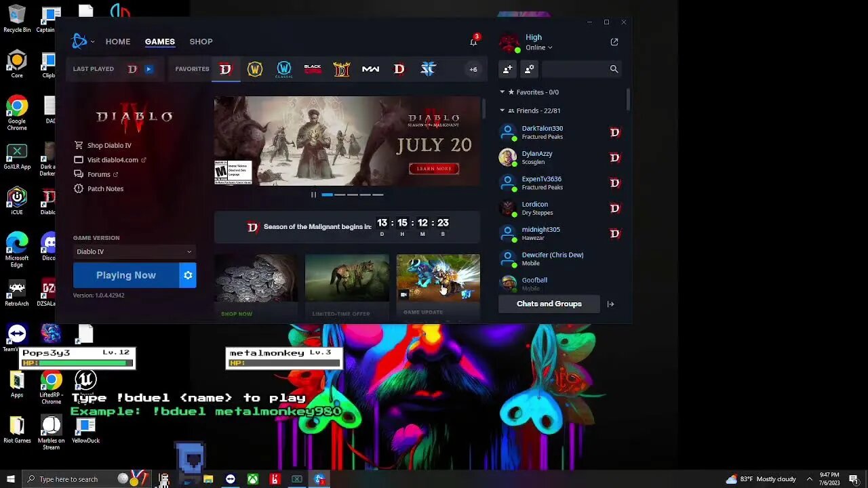Click Learn More on Season banner
The width and height of the screenshot is (868, 488).
[434, 168]
